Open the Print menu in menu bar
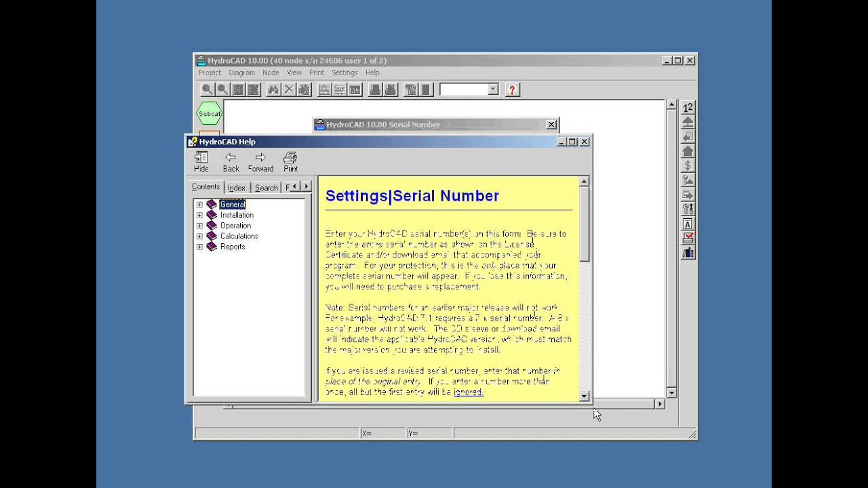The width and height of the screenshot is (868, 488). coord(317,73)
